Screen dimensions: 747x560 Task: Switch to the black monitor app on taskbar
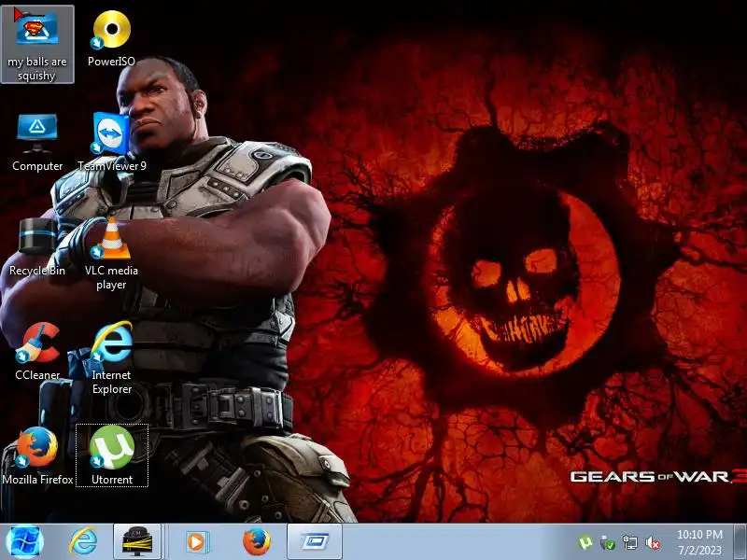[137, 542]
